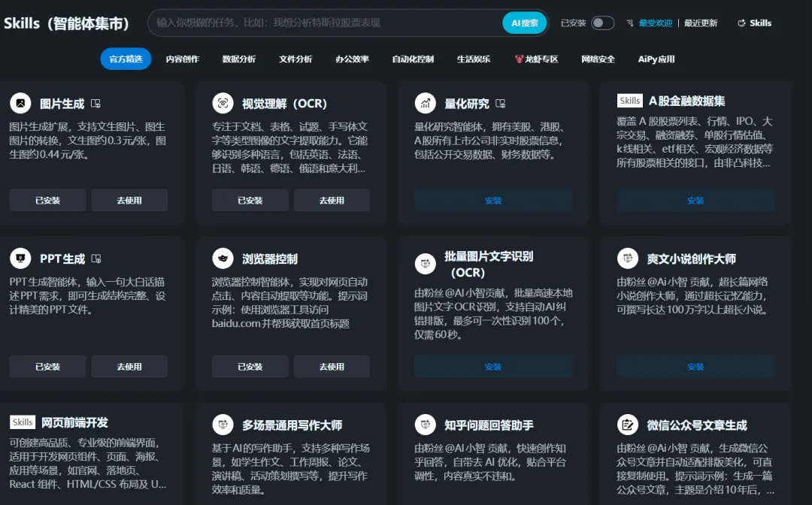Open external link icon beside PPT生成
This screenshot has height=505, width=812.
[96, 259]
